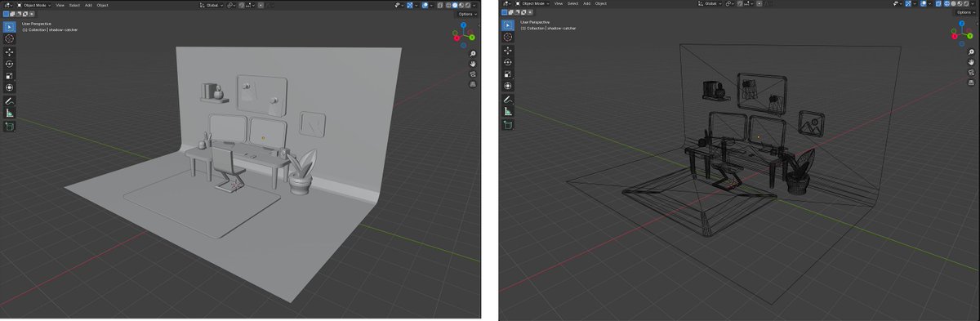Click the pan hand icon in left viewport
The image size is (980, 321).
pos(473,64)
